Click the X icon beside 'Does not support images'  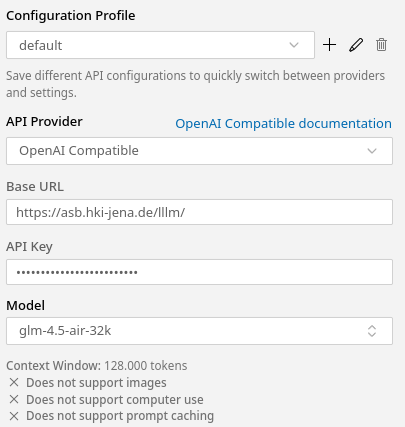pos(14,382)
